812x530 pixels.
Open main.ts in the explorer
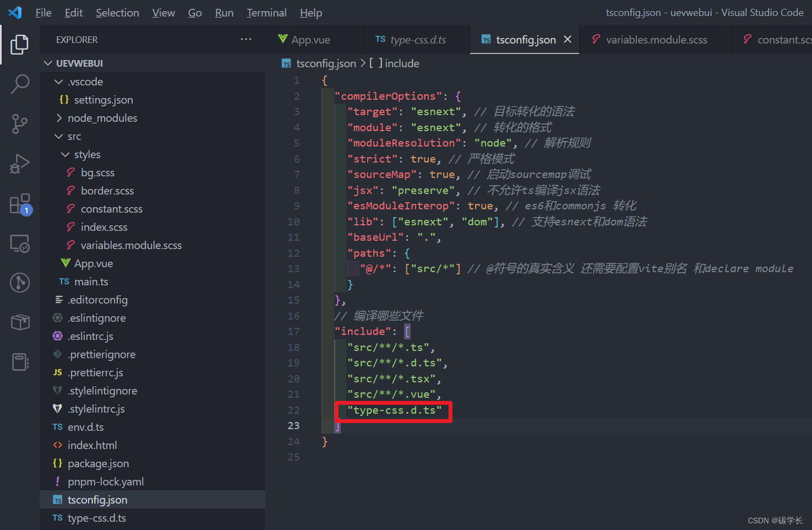152,282
